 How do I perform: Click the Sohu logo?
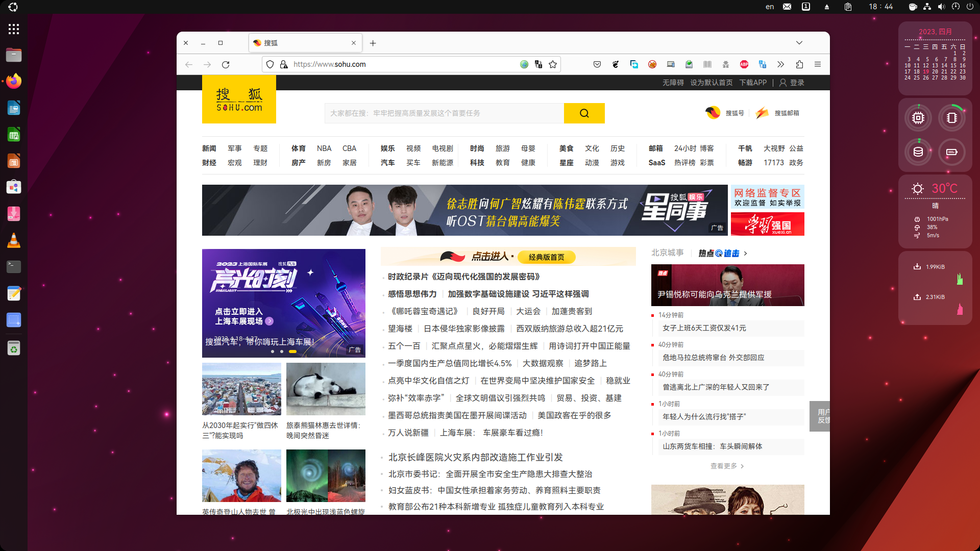[239, 99]
